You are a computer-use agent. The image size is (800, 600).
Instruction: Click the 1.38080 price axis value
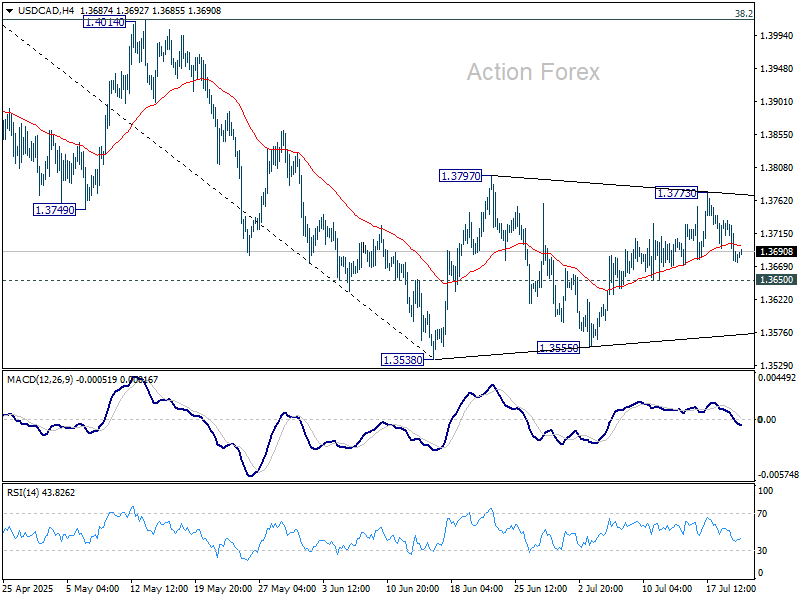pos(777,168)
